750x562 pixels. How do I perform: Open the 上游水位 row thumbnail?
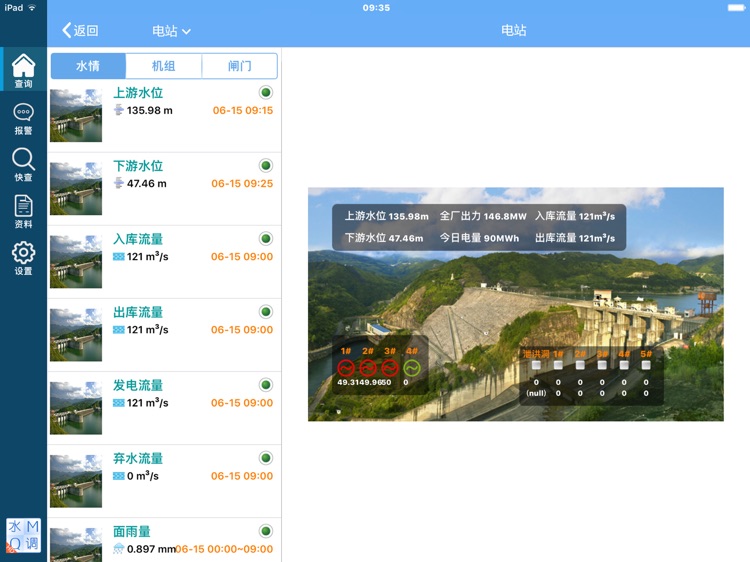[x=76, y=115]
